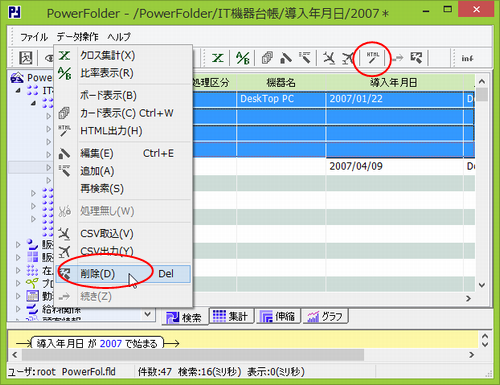The height and width of the screenshot is (385, 500).
Task: Switch to the グラフ tab
Action: pyautogui.click(x=325, y=316)
